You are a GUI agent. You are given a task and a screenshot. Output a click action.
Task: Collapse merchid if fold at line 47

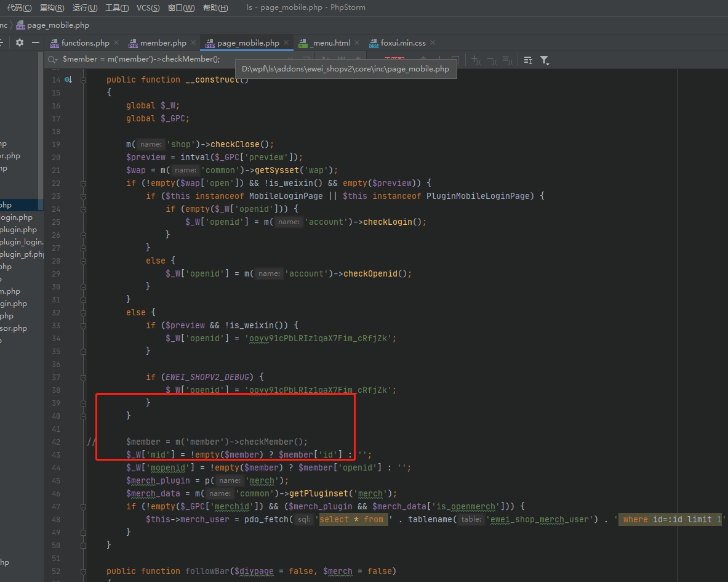(83, 507)
